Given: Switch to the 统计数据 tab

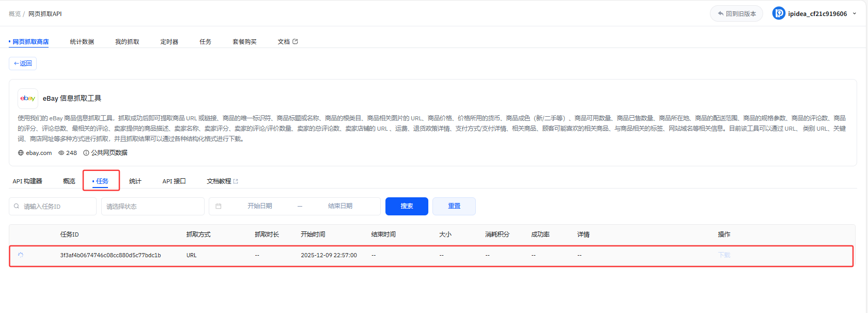Looking at the screenshot, I should pyautogui.click(x=82, y=42).
